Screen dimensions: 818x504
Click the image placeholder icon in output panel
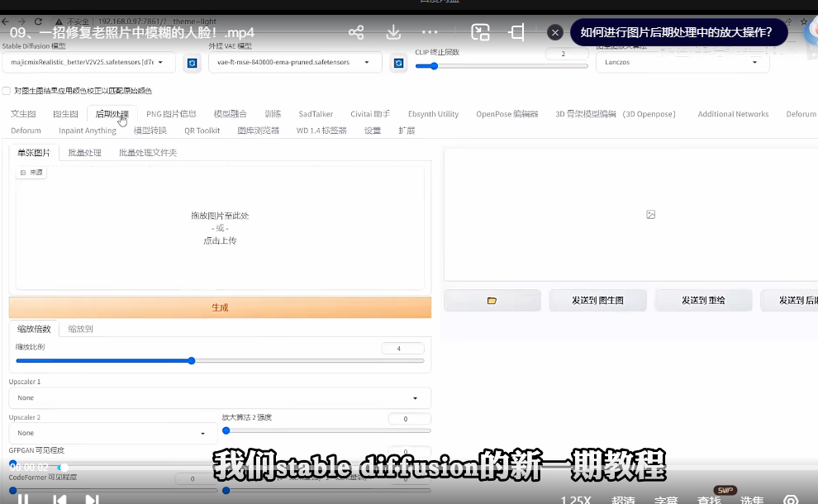[x=650, y=215]
